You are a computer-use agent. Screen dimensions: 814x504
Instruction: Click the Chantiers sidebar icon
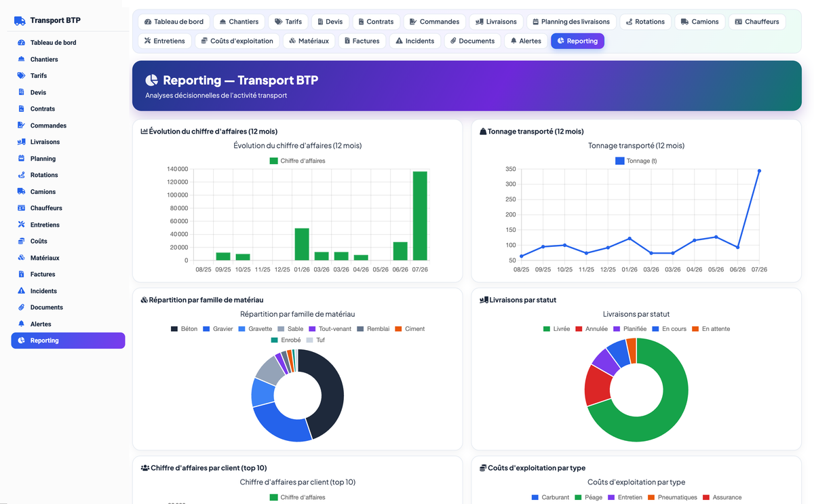pyautogui.click(x=21, y=59)
